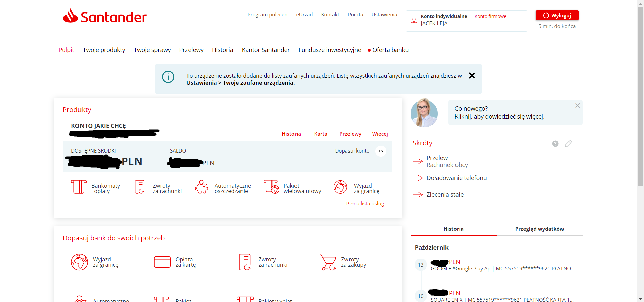Go to Twoje sprawy
This screenshot has width=644, height=302.
152,50
